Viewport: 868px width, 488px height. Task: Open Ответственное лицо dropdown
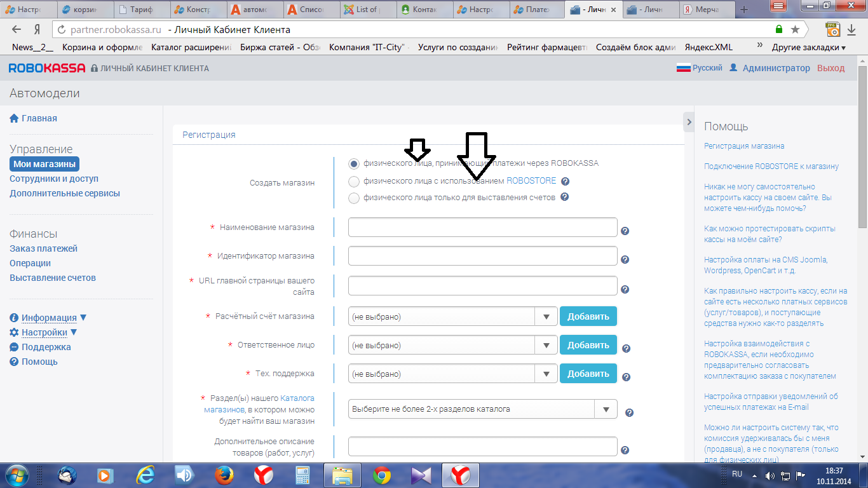tap(452, 345)
